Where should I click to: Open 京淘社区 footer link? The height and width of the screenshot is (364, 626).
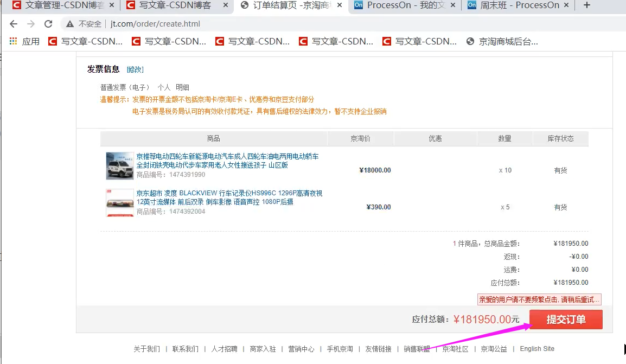(x=455, y=349)
